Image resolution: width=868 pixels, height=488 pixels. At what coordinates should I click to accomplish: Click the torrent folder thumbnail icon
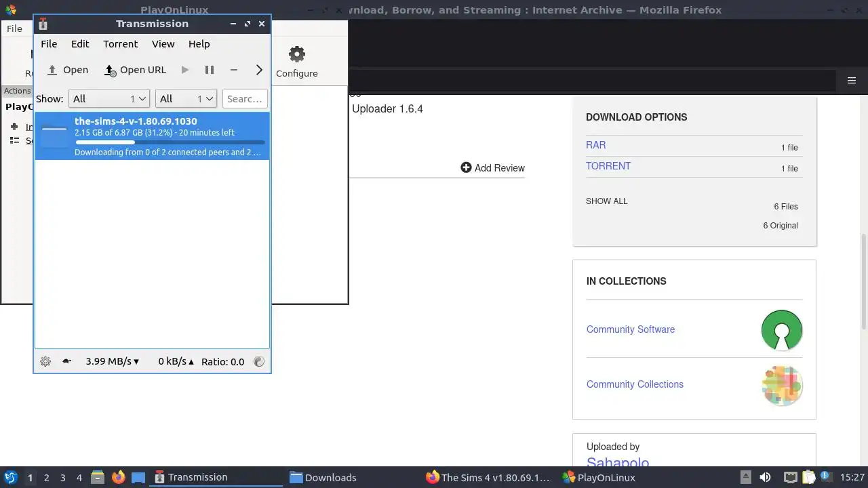pyautogui.click(x=54, y=136)
